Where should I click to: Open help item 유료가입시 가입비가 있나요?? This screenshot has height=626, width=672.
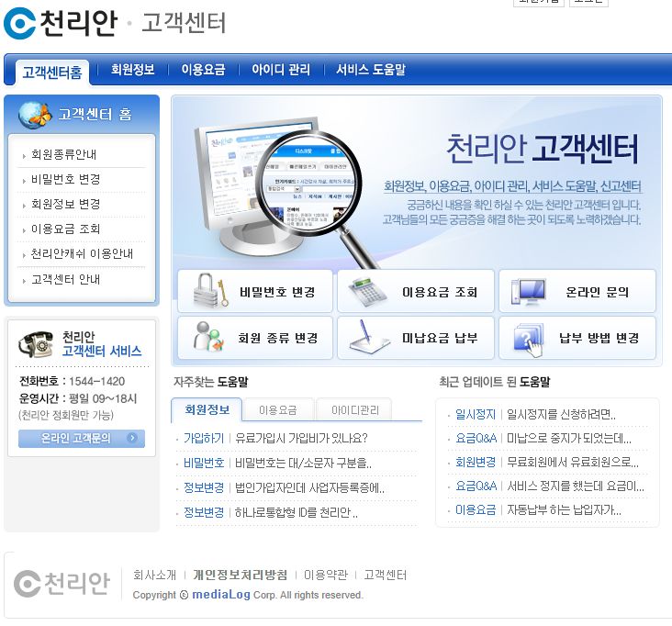301,438
